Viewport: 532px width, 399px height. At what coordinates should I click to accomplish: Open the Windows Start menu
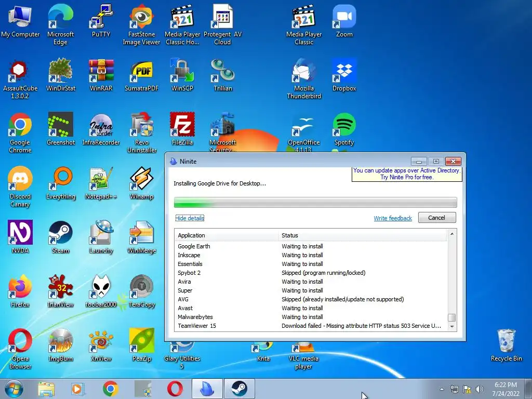14,389
